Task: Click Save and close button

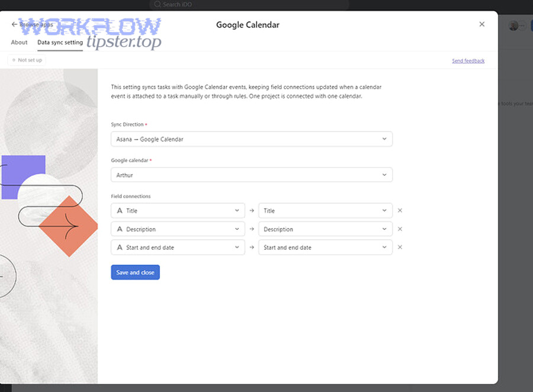Action: pyautogui.click(x=135, y=272)
